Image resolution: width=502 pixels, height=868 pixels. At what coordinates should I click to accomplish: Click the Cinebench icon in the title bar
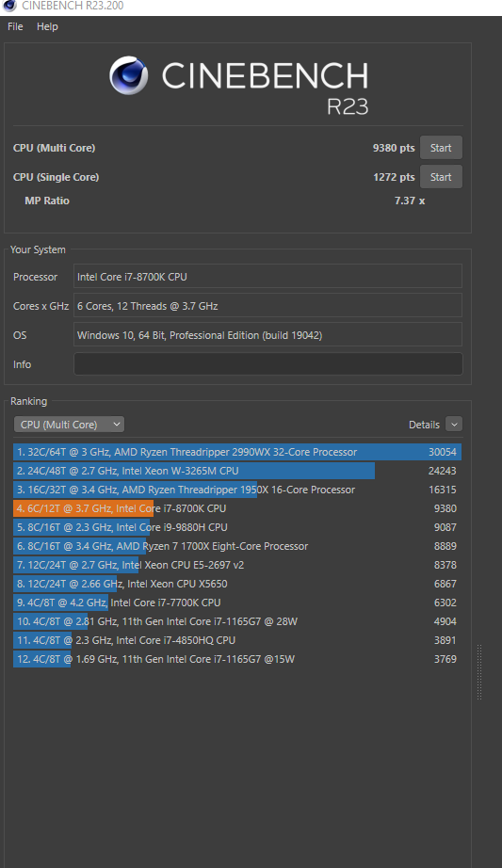click(x=9, y=6)
